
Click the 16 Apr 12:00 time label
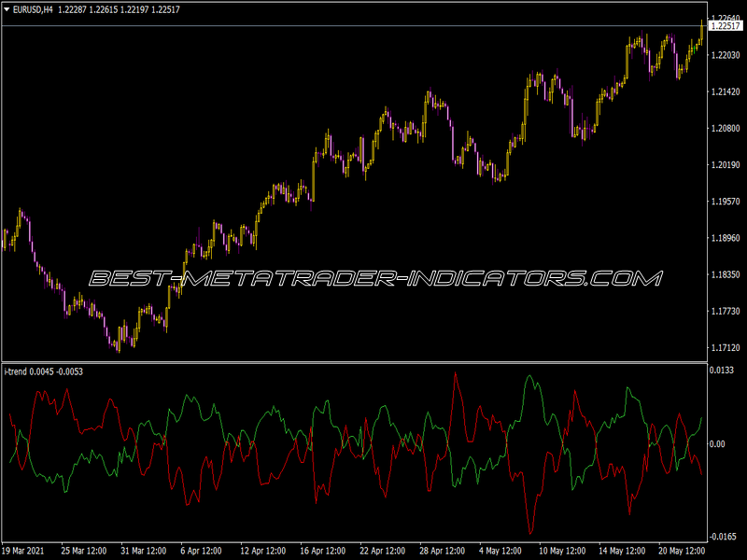coord(322,551)
